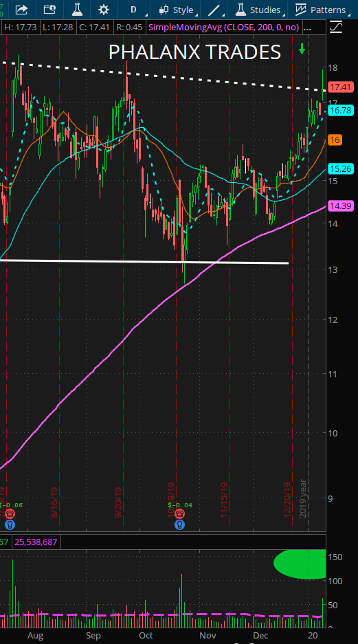
Task: Click the Sep label on time axis
Action: (x=93, y=636)
